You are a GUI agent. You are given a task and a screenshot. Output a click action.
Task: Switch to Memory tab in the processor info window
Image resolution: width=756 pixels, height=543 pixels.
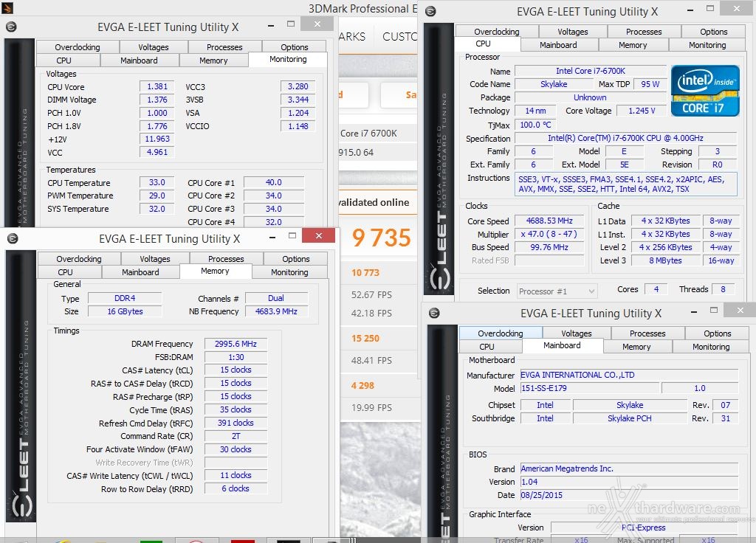point(633,45)
